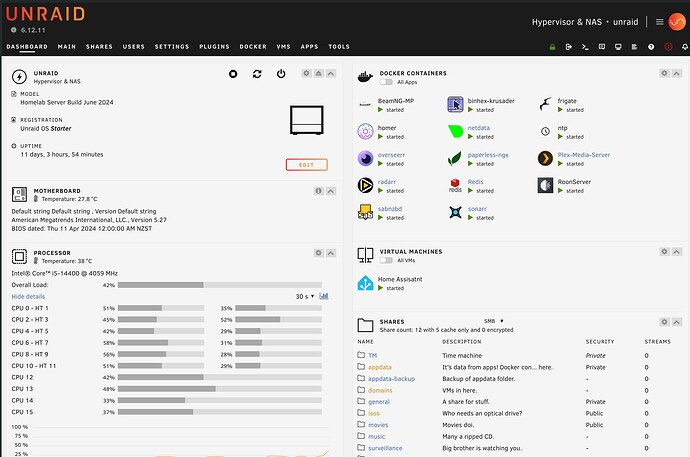Open the appdata share link
The width and height of the screenshot is (690, 457).
click(x=380, y=367)
